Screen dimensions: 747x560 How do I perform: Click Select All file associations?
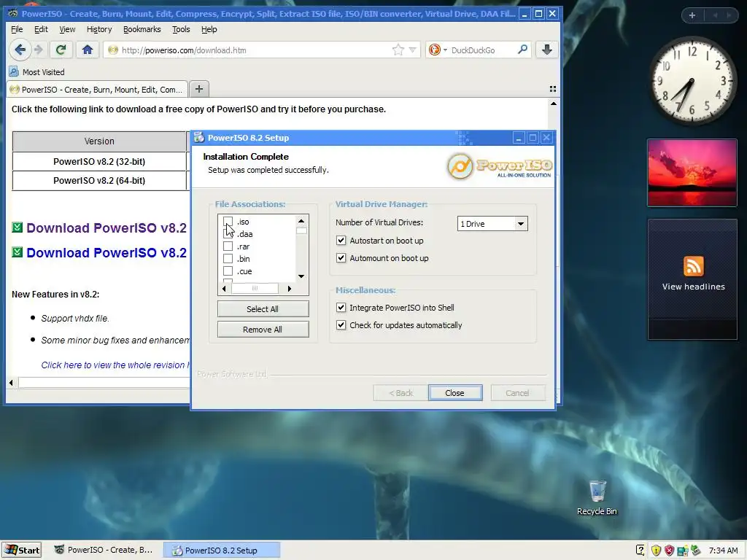(x=263, y=308)
